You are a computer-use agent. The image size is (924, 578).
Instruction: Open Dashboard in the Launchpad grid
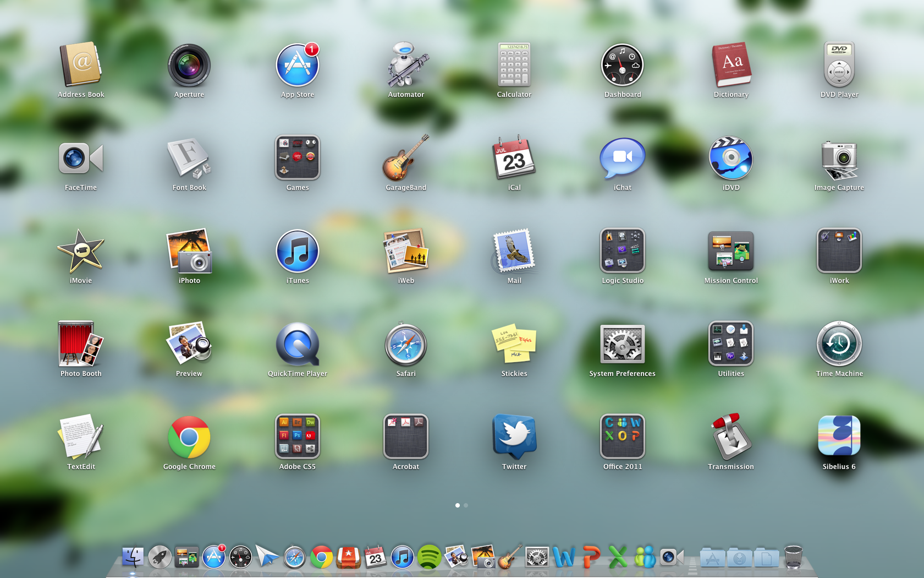coord(623,65)
